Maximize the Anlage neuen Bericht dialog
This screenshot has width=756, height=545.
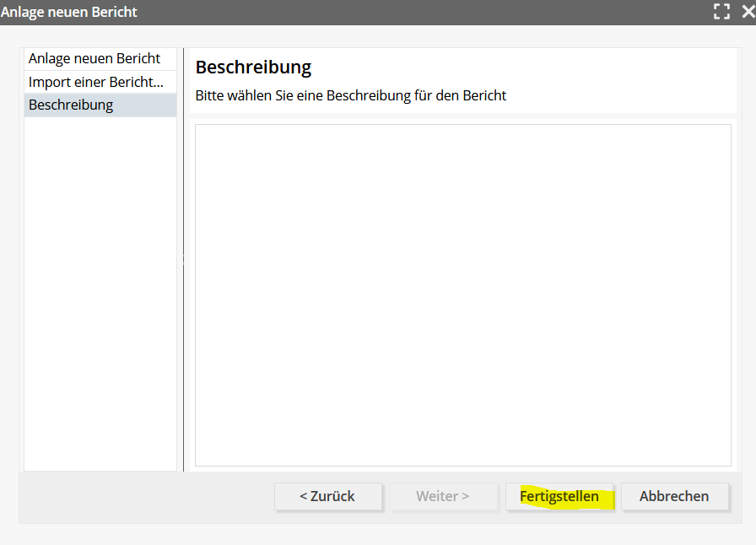point(721,12)
